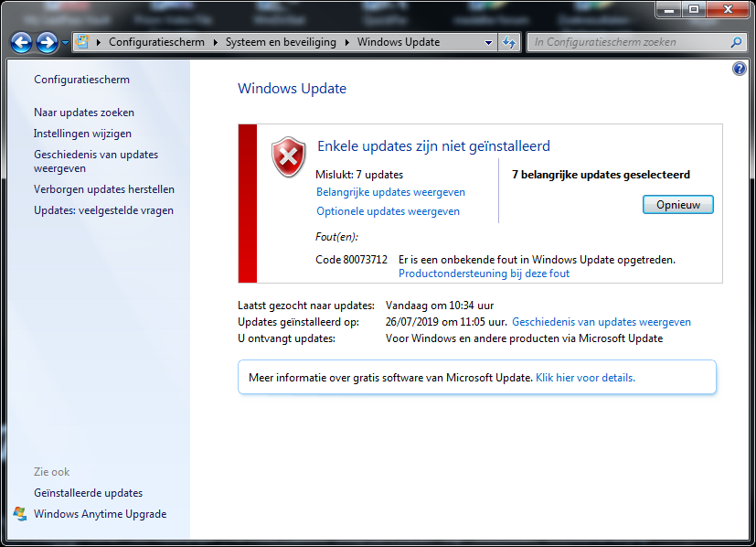This screenshot has height=547, width=756.
Task: Open 'Instellingen wijzigen' sidebar link
Action: tap(82, 134)
